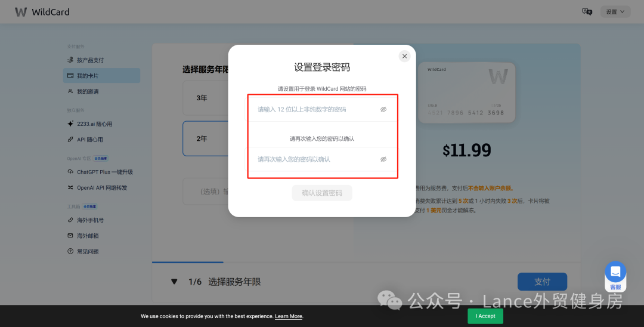644x327 pixels.
Task: Click the 海外手机号 sidebar icon
Action: [71, 220]
